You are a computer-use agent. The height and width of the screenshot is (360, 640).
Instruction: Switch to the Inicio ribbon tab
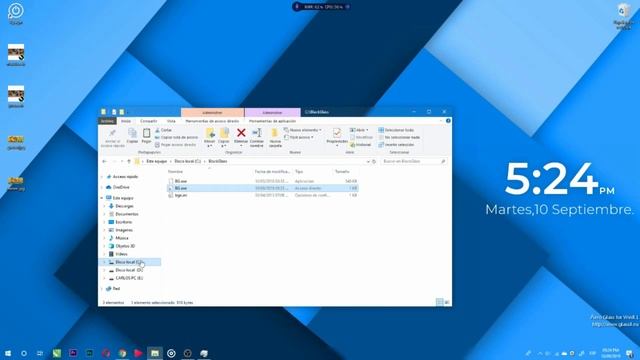point(126,121)
